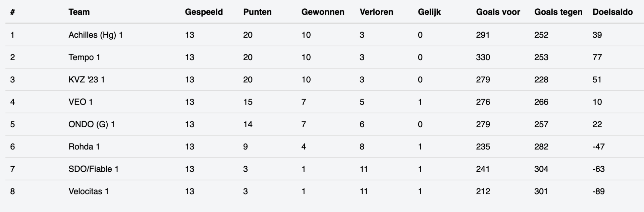Click Tempo 1's goals voor value 330
Screen dimensions: 644x212
pyautogui.click(x=483, y=57)
